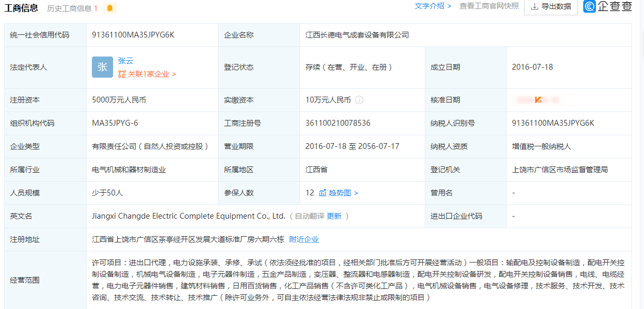Click the blue 张 avatar tile

coord(102,67)
